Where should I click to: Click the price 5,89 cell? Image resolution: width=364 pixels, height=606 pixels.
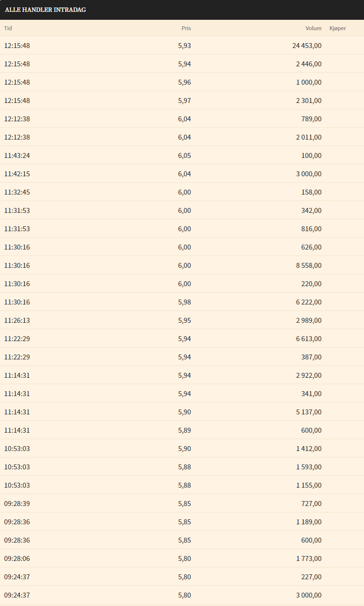(184, 430)
